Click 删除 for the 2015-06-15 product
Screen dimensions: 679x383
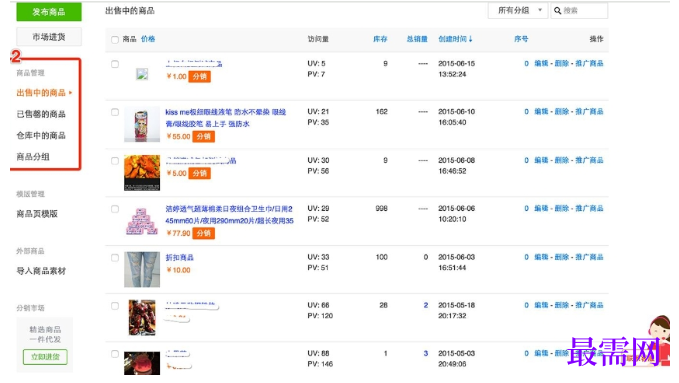pos(562,63)
